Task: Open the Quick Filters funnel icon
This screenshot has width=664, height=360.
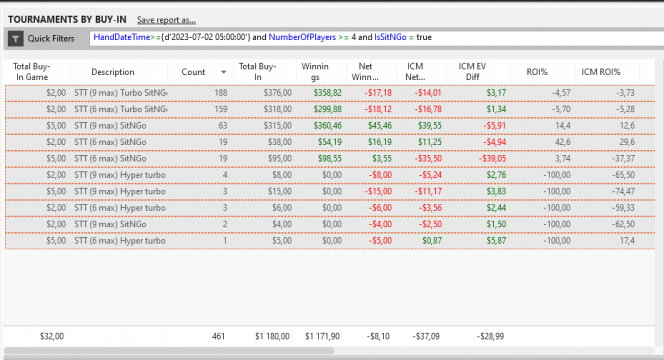Action: point(15,39)
